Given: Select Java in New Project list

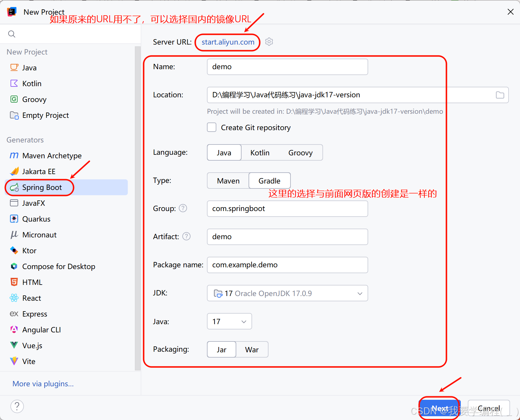Looking at the screenshot, I should [67, 68].
